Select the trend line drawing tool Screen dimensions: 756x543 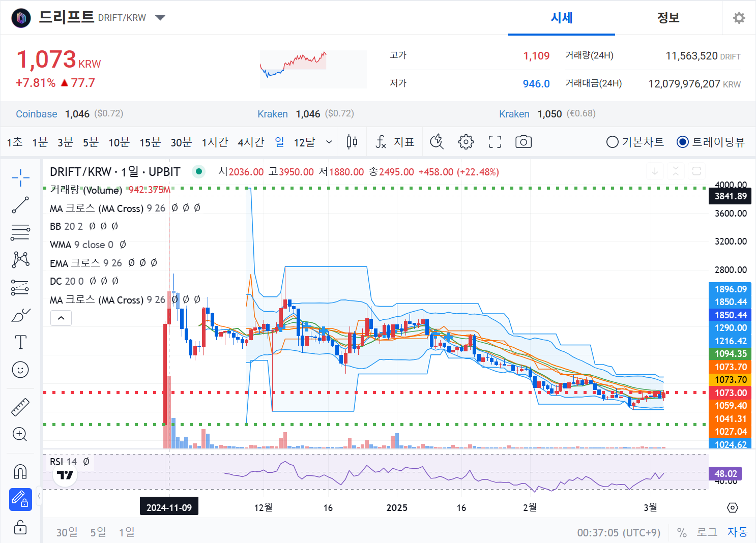tap(20, 205)
